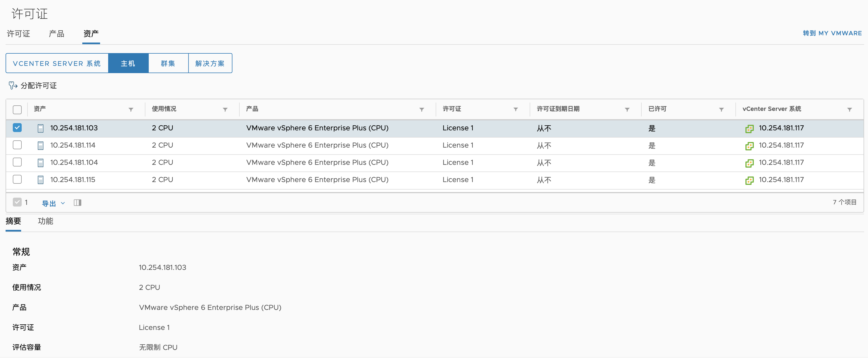868x358 pixels.
Task: Click summary value 无限制 CPU
Action: 158,347
